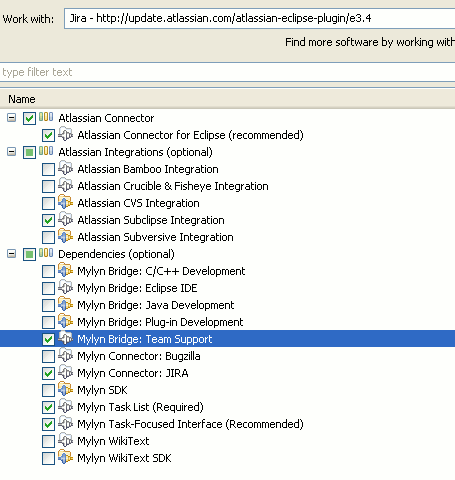Click Mylyn Bridge Team Support icon
Image resolution: width=455 pixels, height=480 pixels.
click(x=66, y=338)
